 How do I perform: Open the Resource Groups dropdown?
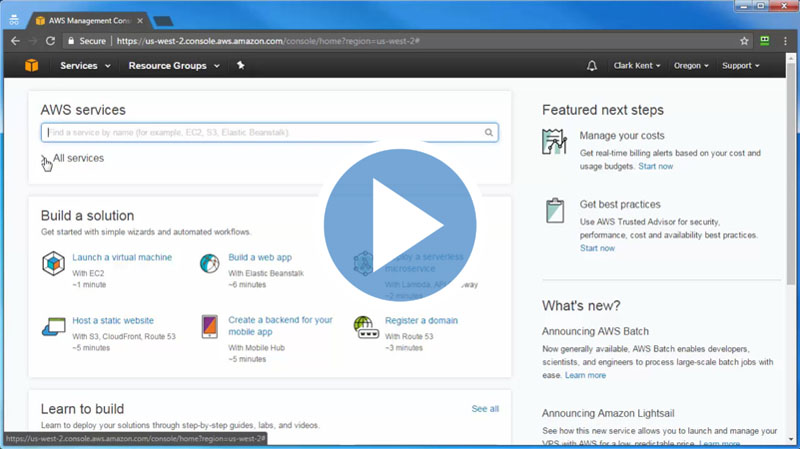(174, 66)
